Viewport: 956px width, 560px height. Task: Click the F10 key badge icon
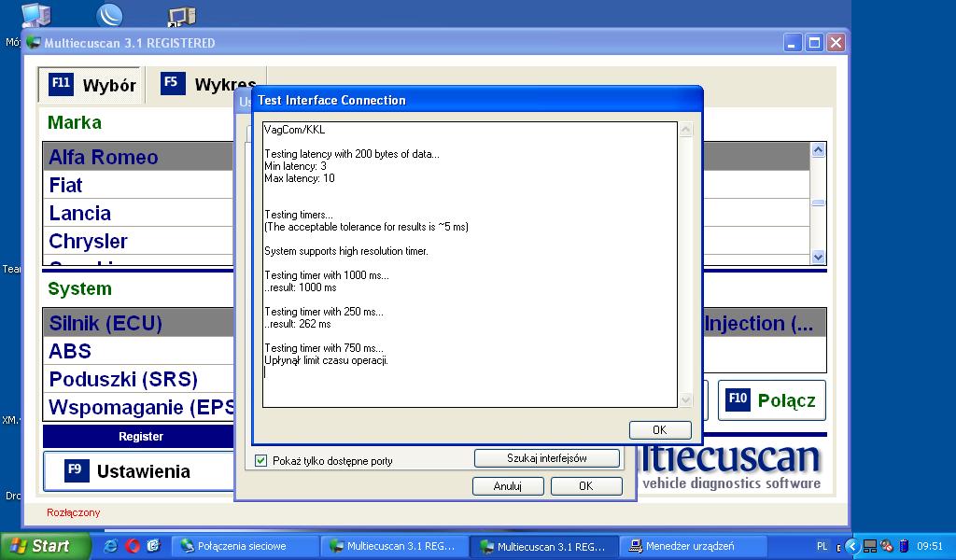coord(738,399)
